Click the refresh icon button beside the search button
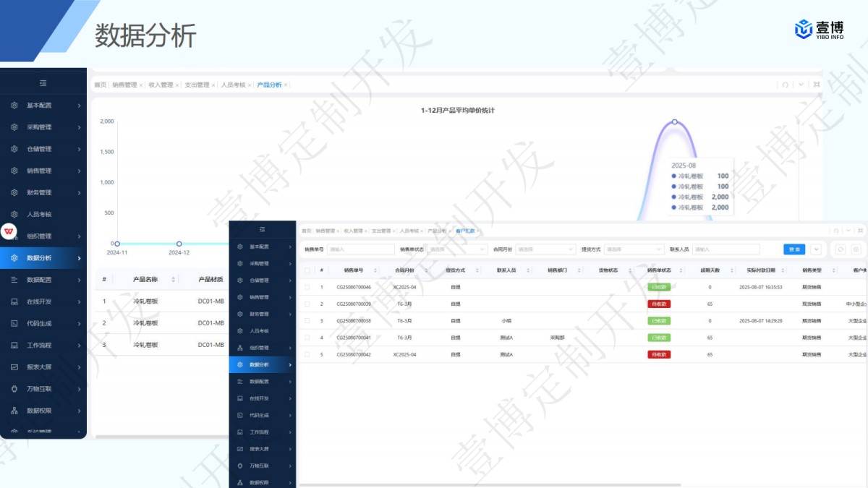Screen dimensions: 868x488 pos(841,249)
